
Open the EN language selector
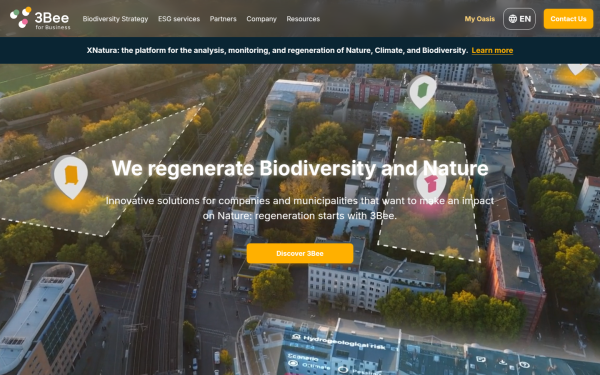(519, 19)
